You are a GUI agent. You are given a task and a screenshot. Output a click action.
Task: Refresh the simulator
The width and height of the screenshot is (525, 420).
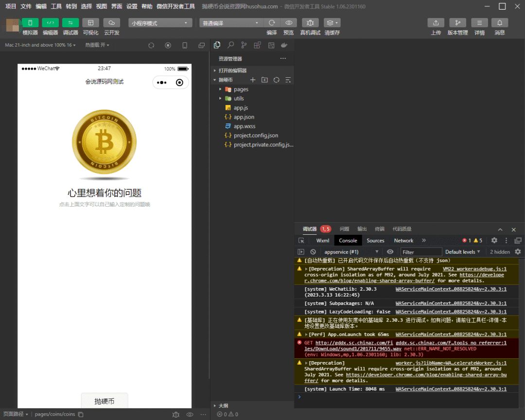[x=151, y=45]
